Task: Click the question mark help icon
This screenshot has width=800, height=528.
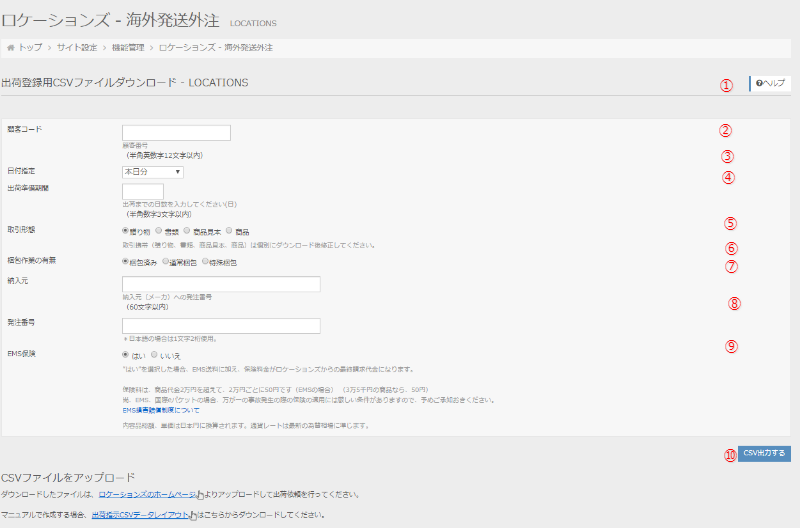Action: [x=760, y=84]
